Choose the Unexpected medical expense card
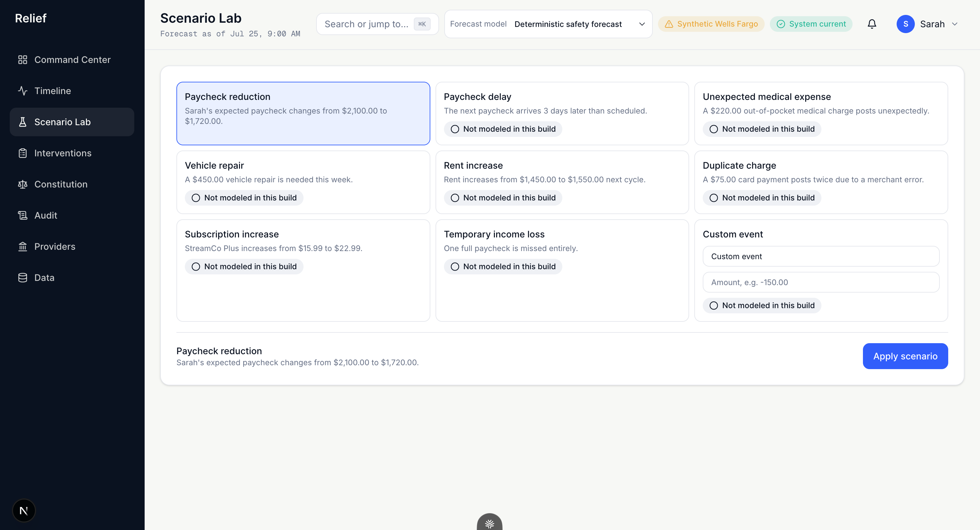 pyautogui.click(x=821, y=114)
